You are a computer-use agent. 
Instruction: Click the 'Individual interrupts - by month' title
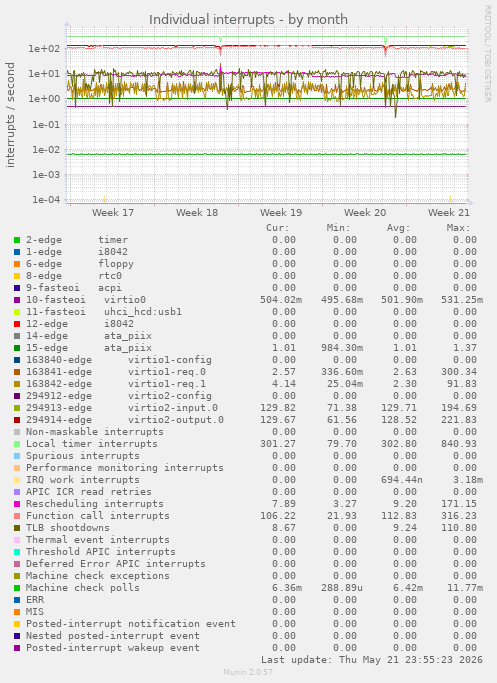click(248, 20)
